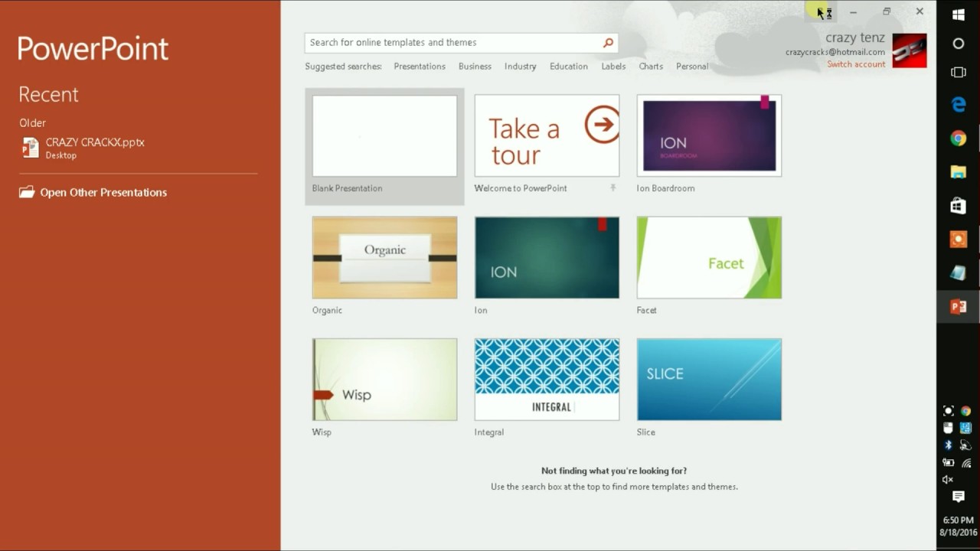Click the crazy tenz account profile picture
The image size is (980, 551).
[910, 51]
